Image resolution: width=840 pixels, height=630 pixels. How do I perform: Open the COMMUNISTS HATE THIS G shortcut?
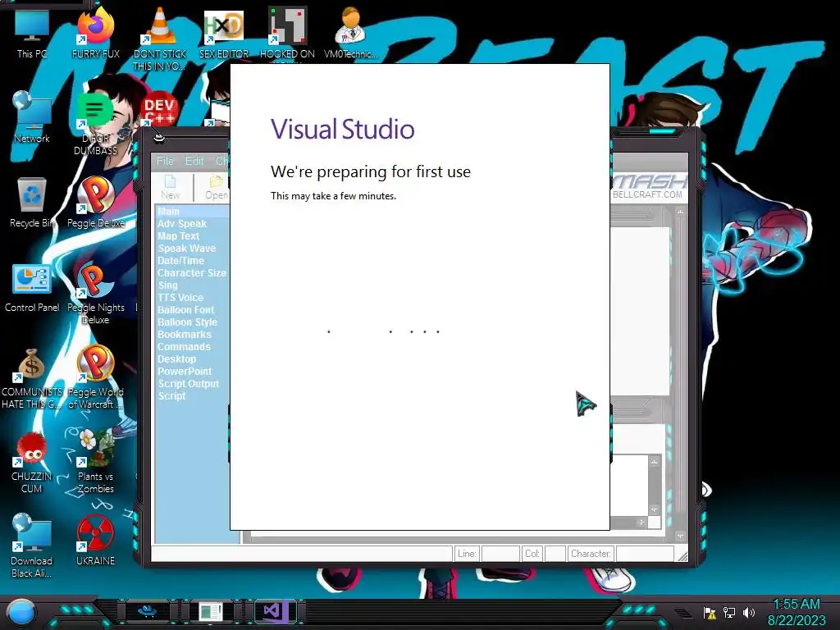[32, 378]
